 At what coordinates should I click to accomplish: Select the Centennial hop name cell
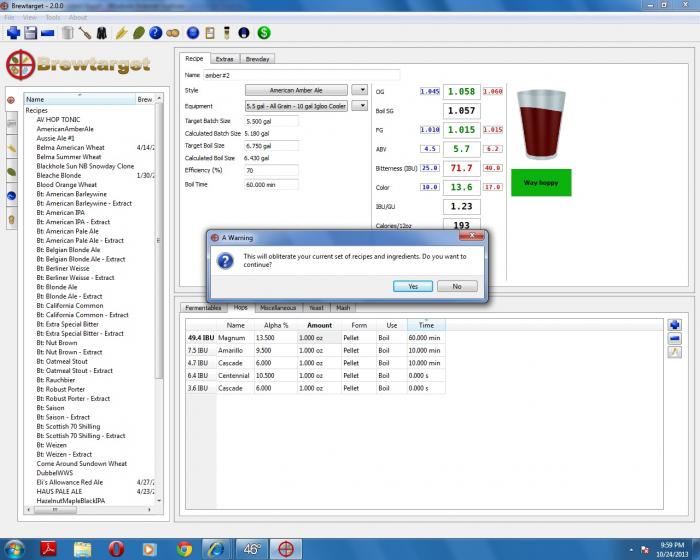[233, 376]
